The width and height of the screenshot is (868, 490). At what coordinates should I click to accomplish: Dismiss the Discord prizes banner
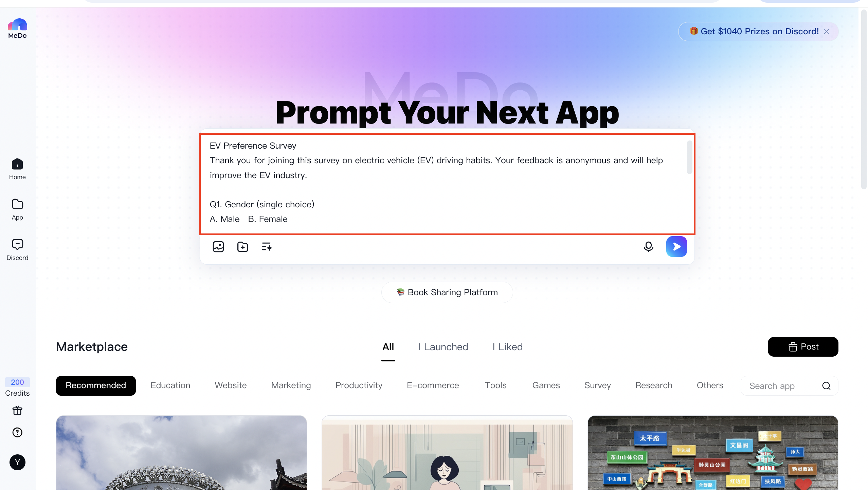coord(827,32)
